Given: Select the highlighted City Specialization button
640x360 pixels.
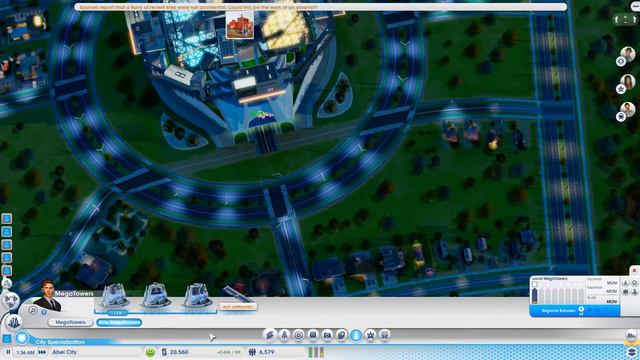Looking at the screenshot, I should coord(356,335).
